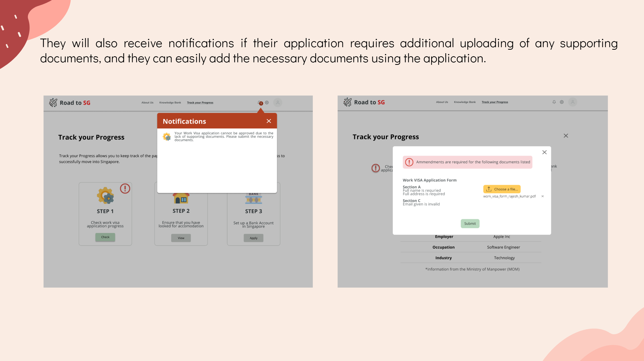Viewport: 644px width, 361px height.
Task: Close the Notifications popup
Action: (269, 121)
